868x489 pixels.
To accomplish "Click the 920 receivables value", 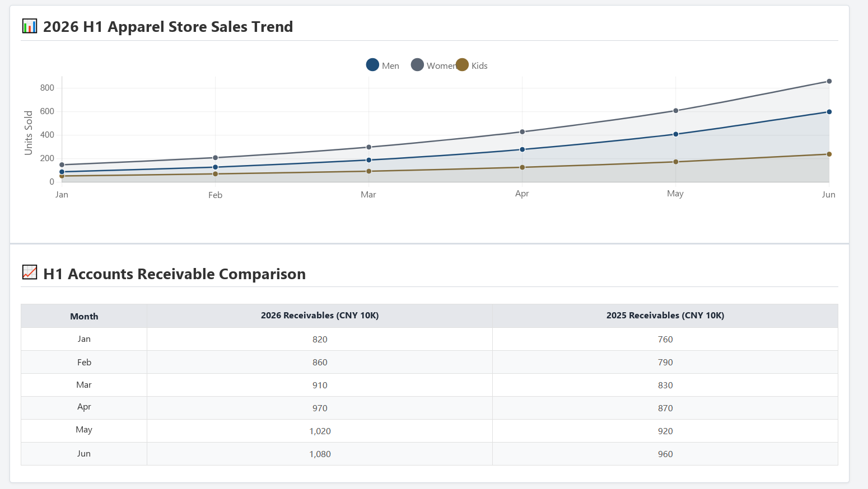I will [x=665, y=431].
